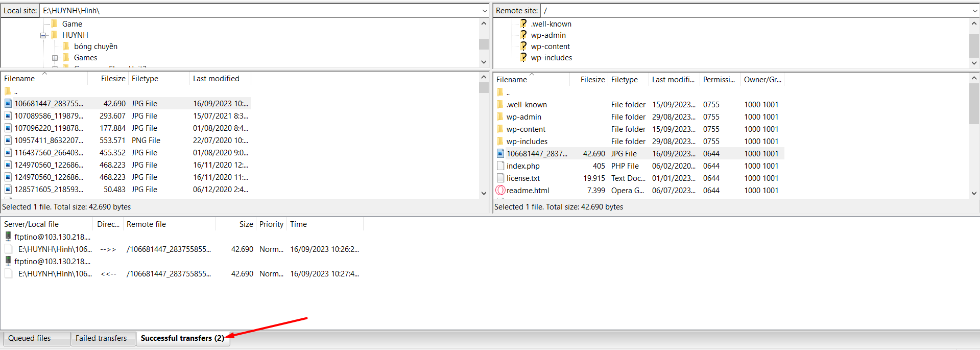
Task: Click the question mark icon beside wp-admin
Action: coord(523,35)
